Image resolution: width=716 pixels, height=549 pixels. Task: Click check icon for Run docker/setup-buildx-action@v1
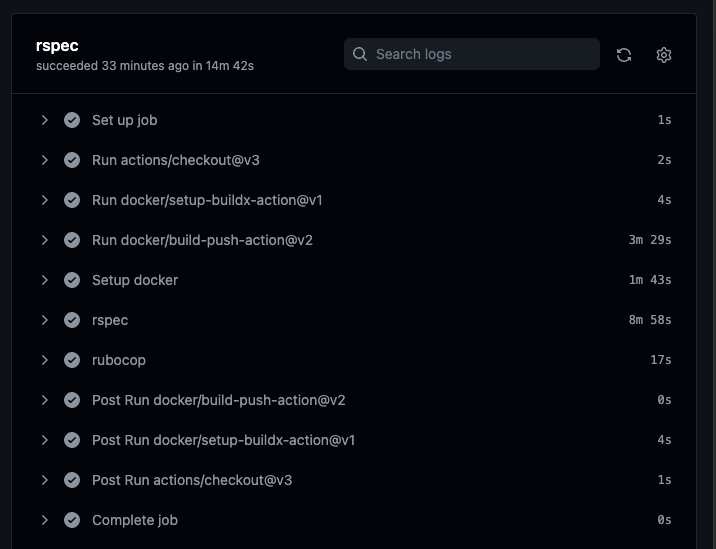pos(72,200)
